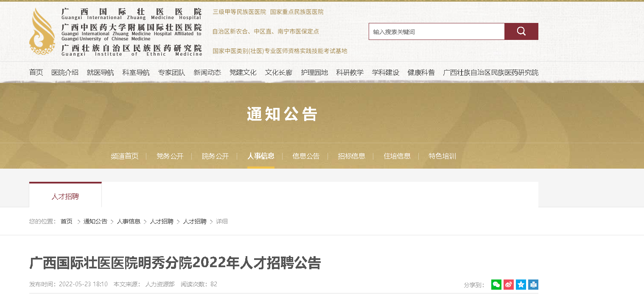This screenshot has width=644, height=302.
Task: Select 住培信息 channel tab
Action: [x=397, y=156]
